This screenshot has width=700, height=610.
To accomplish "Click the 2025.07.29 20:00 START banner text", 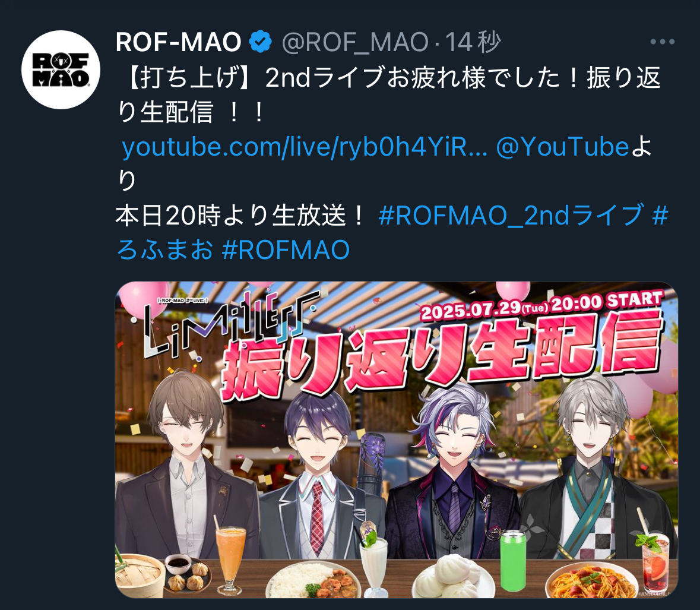I will 541,304.
